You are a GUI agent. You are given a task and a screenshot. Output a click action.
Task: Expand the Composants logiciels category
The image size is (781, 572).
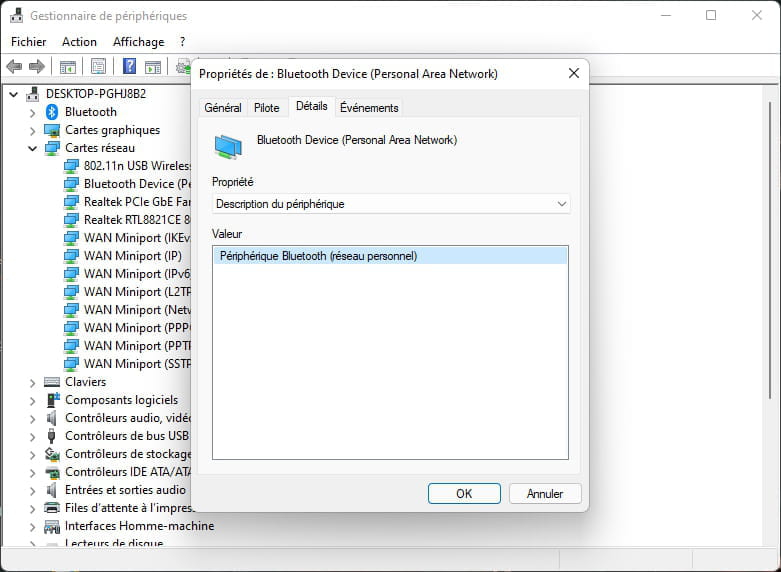pyautogui.click(x=32, y=400)
